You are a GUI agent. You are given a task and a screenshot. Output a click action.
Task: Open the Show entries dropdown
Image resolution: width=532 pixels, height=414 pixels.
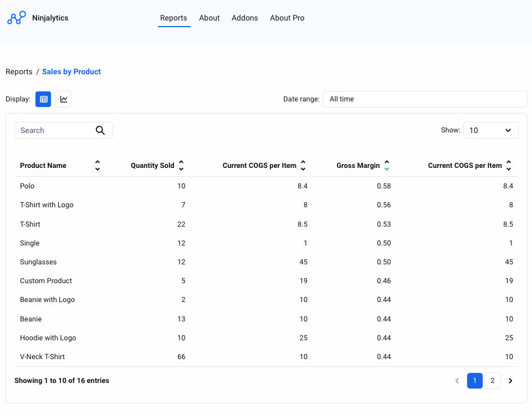coord(490,130)
